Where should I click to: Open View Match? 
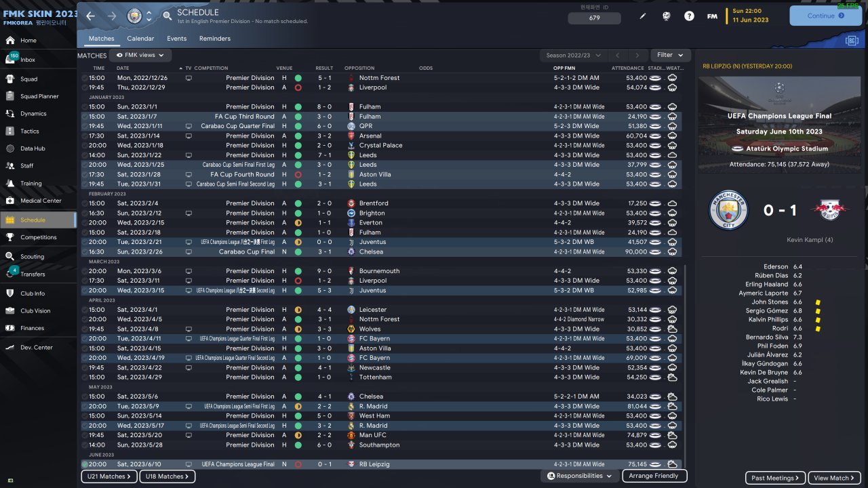tap(835, 478)
